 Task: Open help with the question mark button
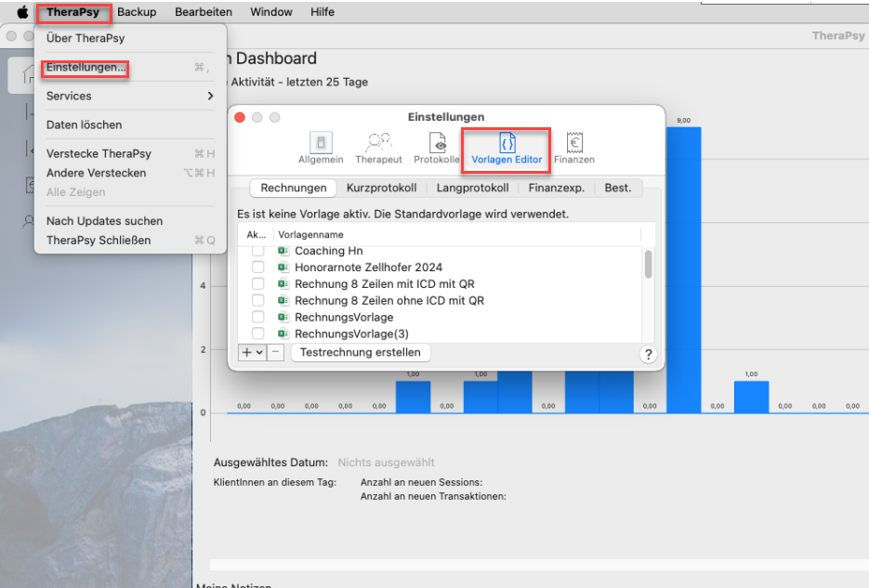click(x=648, y=354)
